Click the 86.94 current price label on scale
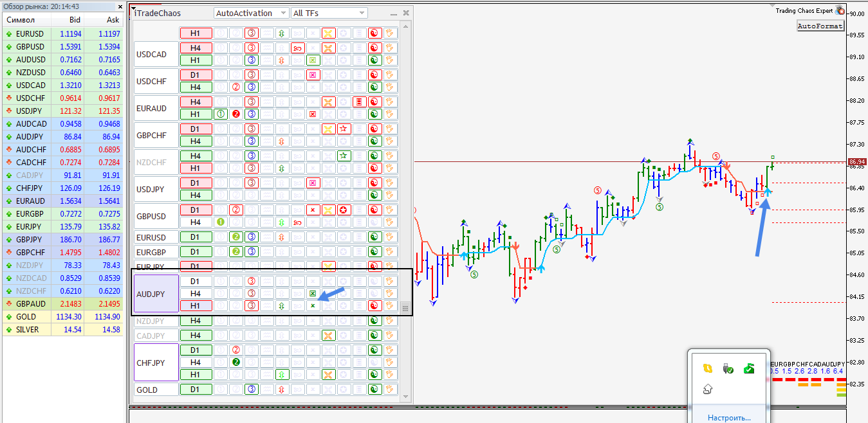The width and height of the screenshot is (868, 423). pyautogui.click(x=856, y=161)
